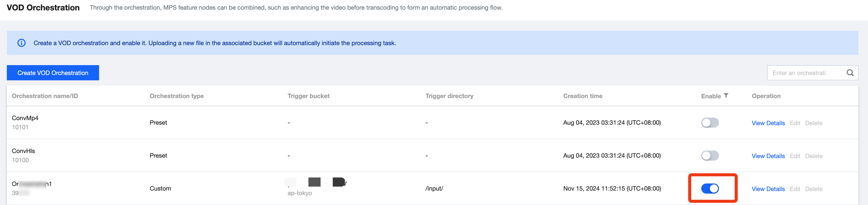Click the Creation time column header

tap(583, 96)
